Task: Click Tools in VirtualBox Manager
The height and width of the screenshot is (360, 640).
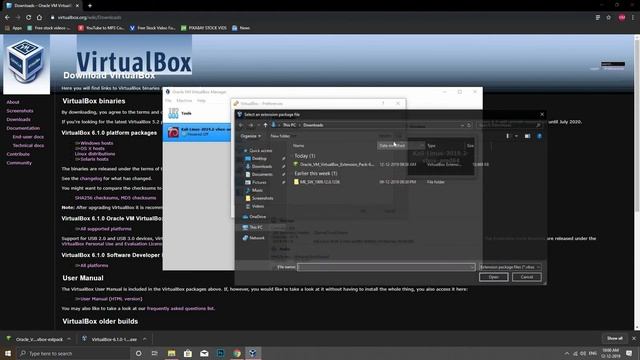Action: (187, 113)
